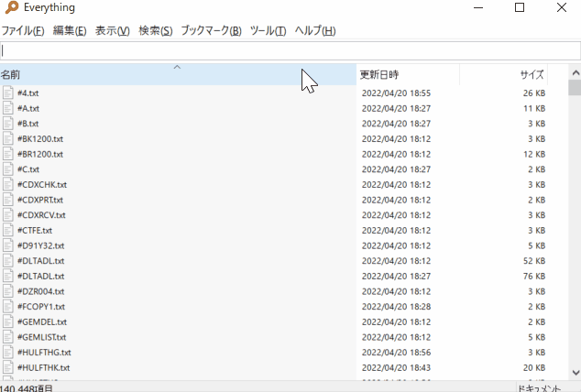This screenshot has width=581, height=392.
Task: Sort by the 名前 column header
Action: 178,74
